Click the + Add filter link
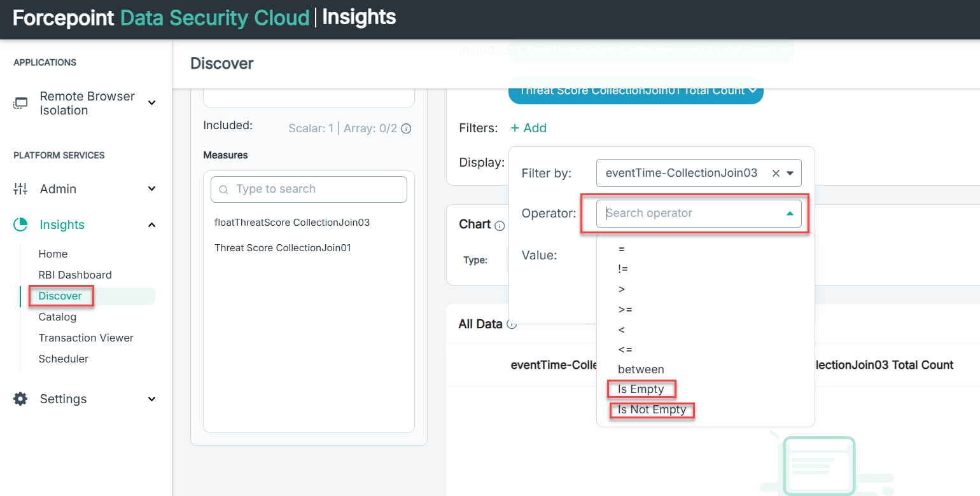 point(528,128)
